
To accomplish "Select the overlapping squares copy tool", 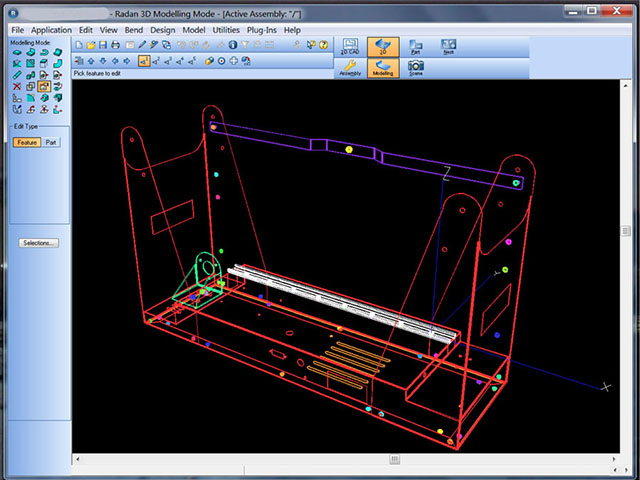I will [x=30, y=87].
